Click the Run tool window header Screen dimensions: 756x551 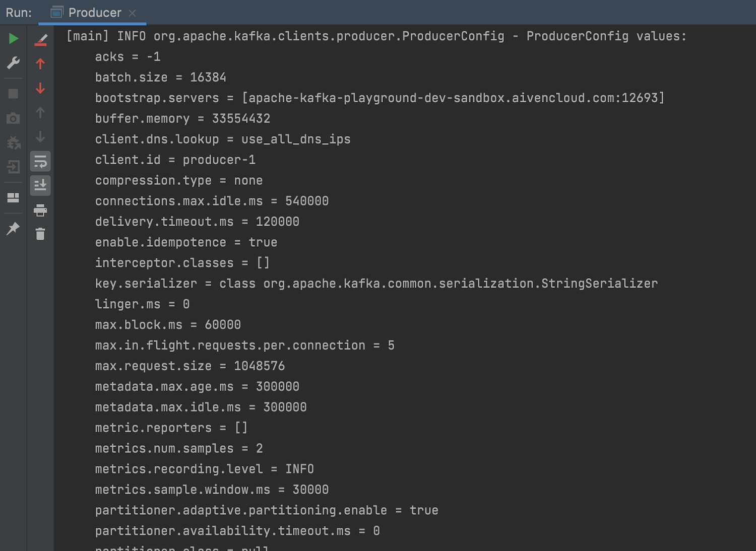[18, 13]
